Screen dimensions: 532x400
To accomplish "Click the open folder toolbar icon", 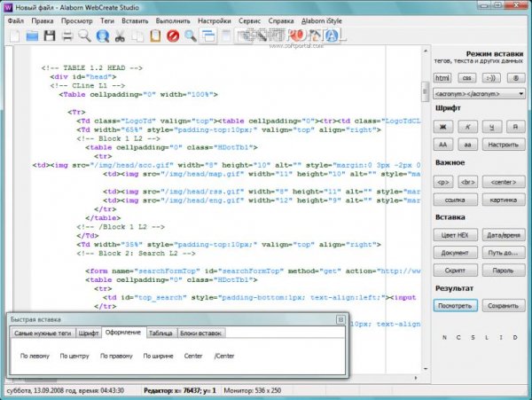I will coord(32,35).
